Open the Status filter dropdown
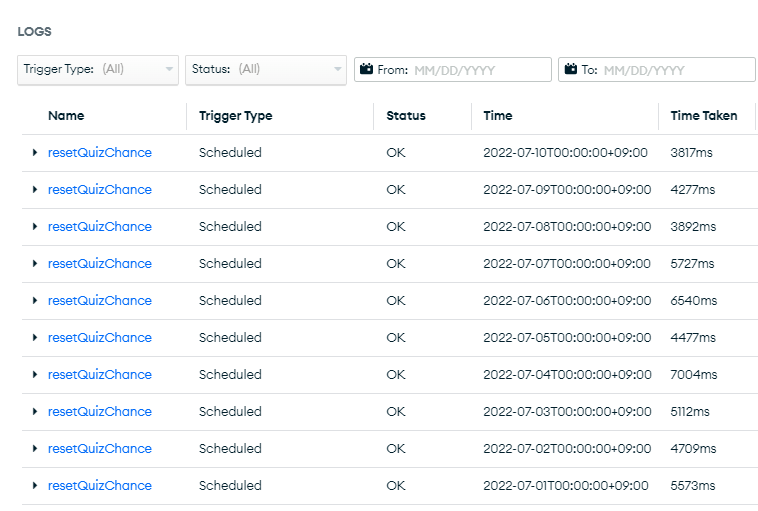 (266, 70)
